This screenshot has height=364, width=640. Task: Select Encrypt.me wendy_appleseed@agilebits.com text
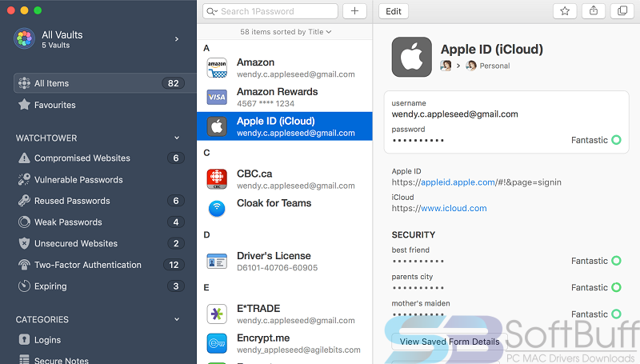point(298,350)
